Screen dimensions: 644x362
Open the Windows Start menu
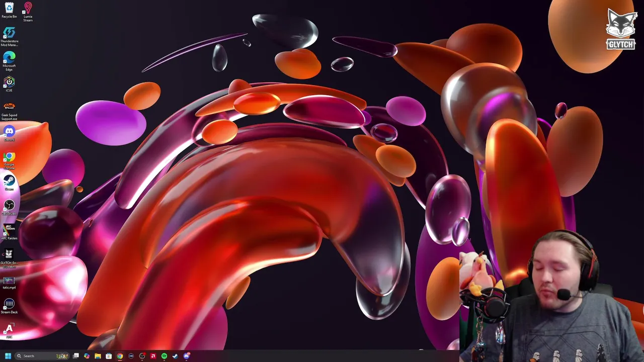[8, 356]
